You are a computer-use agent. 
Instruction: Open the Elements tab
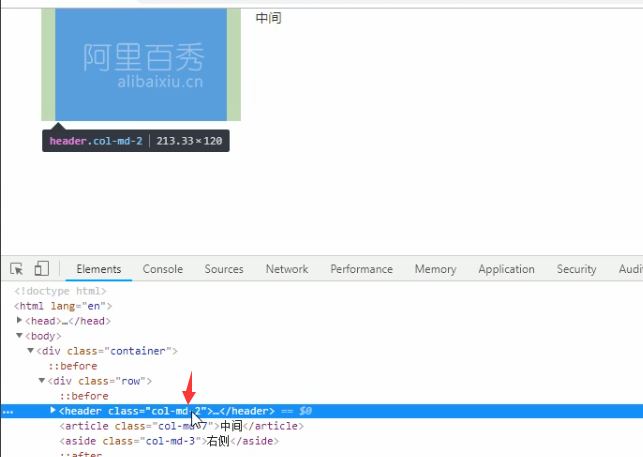tap(99, 269)
